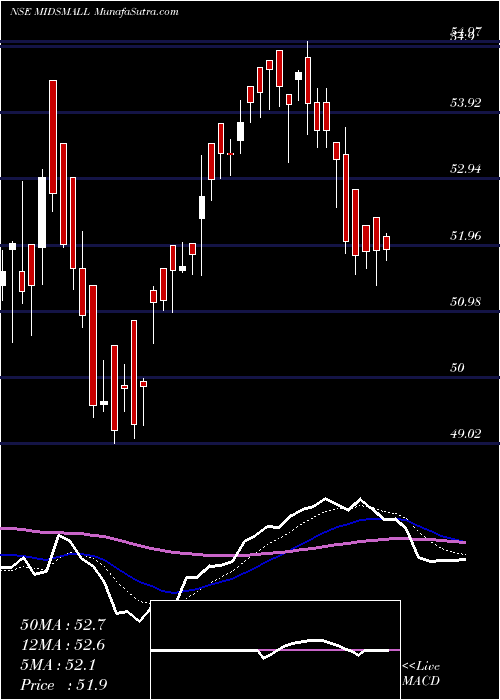Select the 53.92 price axis label

pyautogui.click(x=466, y=103)
